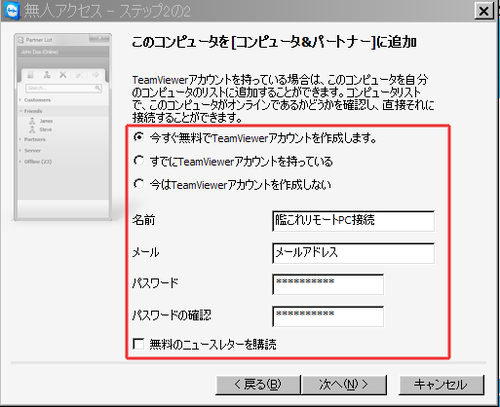Focus the 名前 input field
The width and height of the screenshot is (500, 407).
(353, 221)
